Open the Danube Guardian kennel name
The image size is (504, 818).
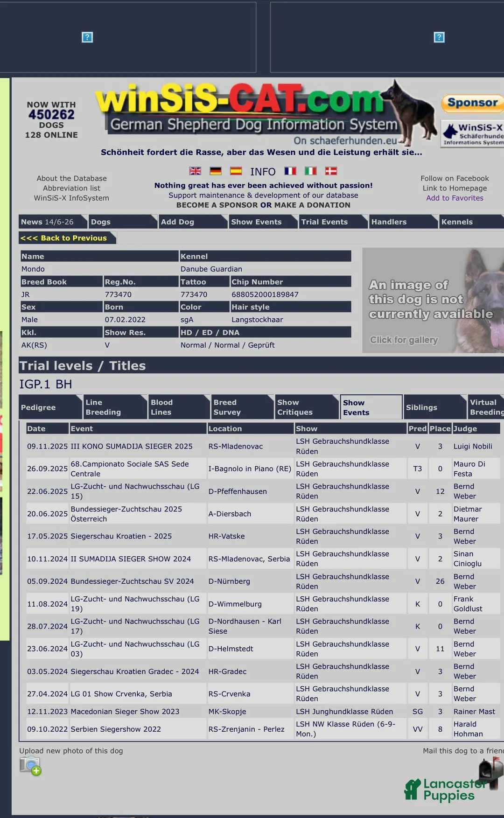pos(211,269)
